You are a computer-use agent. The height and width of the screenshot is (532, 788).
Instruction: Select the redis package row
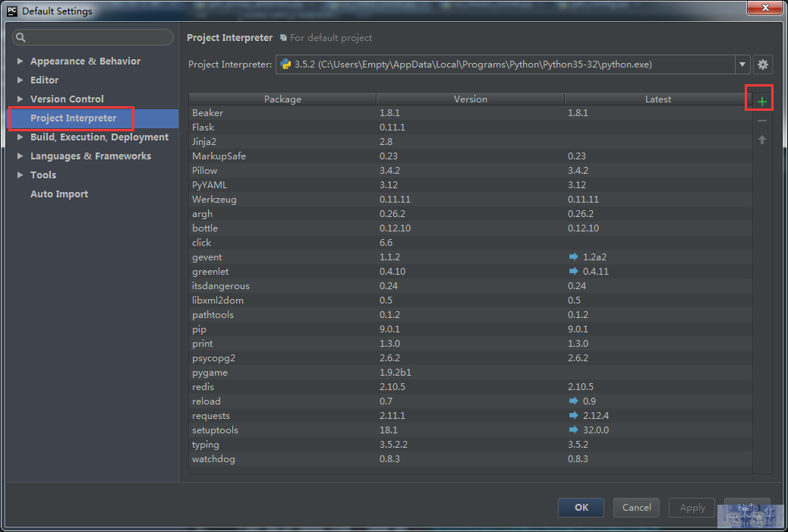[x=471, y=387]
